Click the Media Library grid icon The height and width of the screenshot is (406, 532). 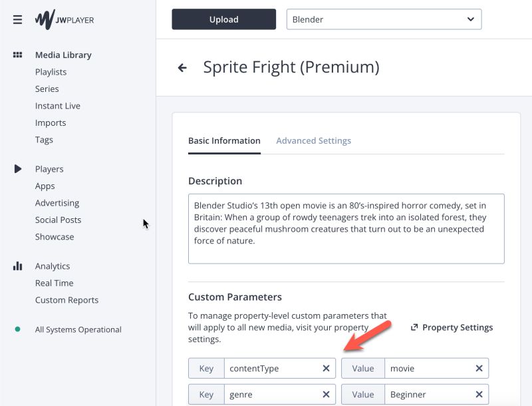coord(18,55)
